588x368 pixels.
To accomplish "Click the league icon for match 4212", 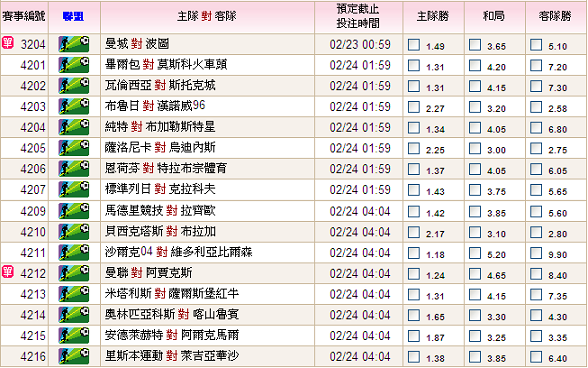I will pyautogui.click(x=74, y=273).
